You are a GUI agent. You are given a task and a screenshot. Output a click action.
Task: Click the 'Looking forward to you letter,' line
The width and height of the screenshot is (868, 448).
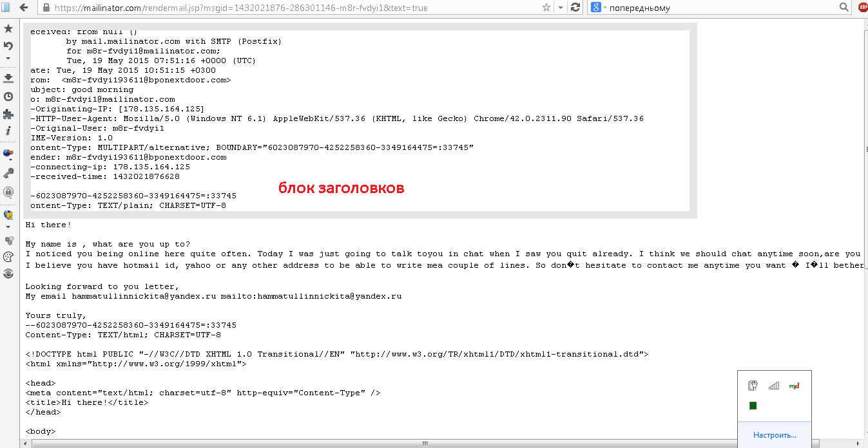102,286
